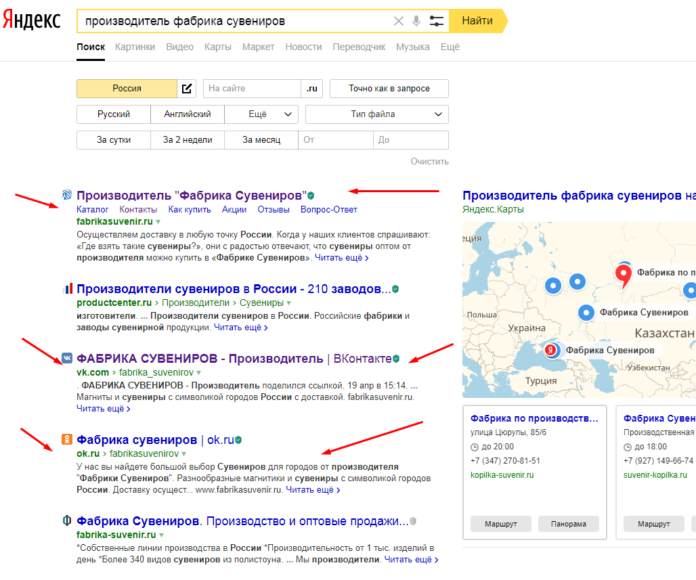Open advanced search filters slider icon
The image size is (696, 580).
click(436, 21)
